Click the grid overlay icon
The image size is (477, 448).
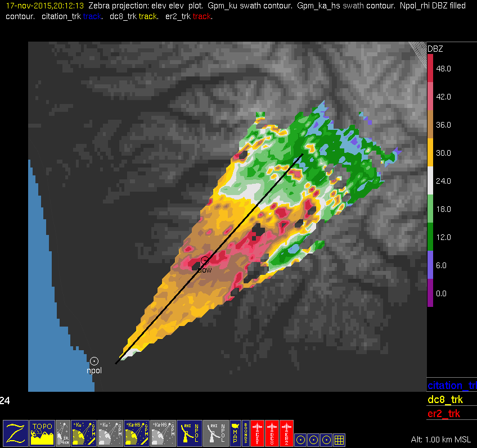pos(339,440)
